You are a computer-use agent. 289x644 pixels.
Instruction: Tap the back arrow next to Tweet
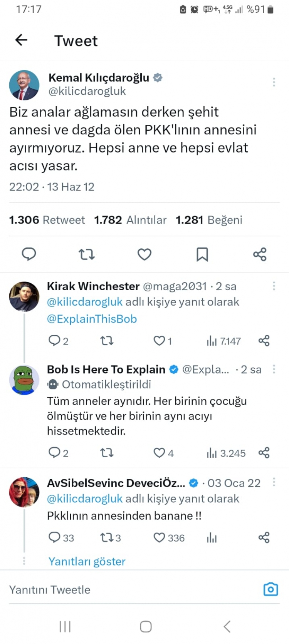coord(21,40)
